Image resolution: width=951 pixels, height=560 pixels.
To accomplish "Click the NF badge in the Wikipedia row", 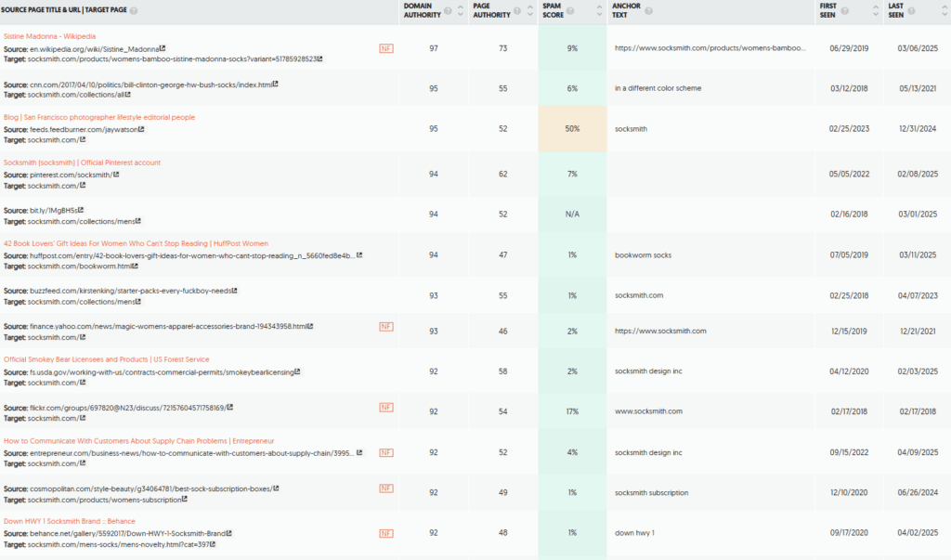I will pos(386,48).
